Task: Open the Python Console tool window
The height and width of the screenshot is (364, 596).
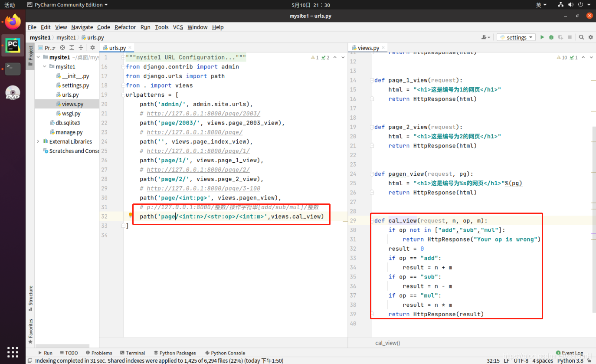Action: click(x=225, y=353)
